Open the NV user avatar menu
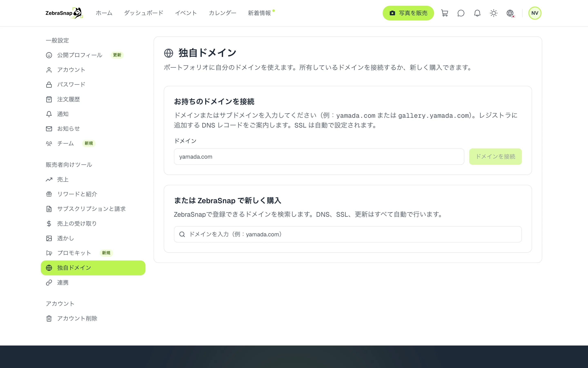This screenshot has width=588, height=368. (x=535, y=13)
